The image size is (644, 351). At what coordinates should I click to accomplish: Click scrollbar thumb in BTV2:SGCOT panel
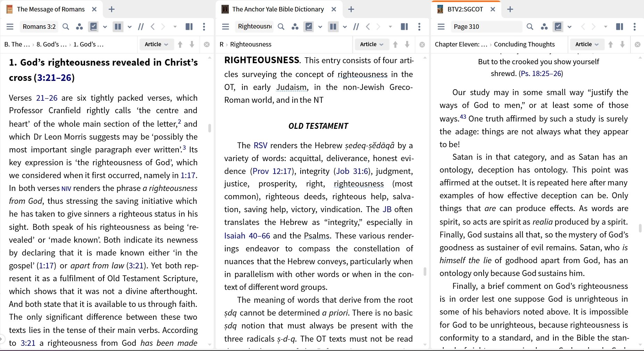(x=640, y=228)
